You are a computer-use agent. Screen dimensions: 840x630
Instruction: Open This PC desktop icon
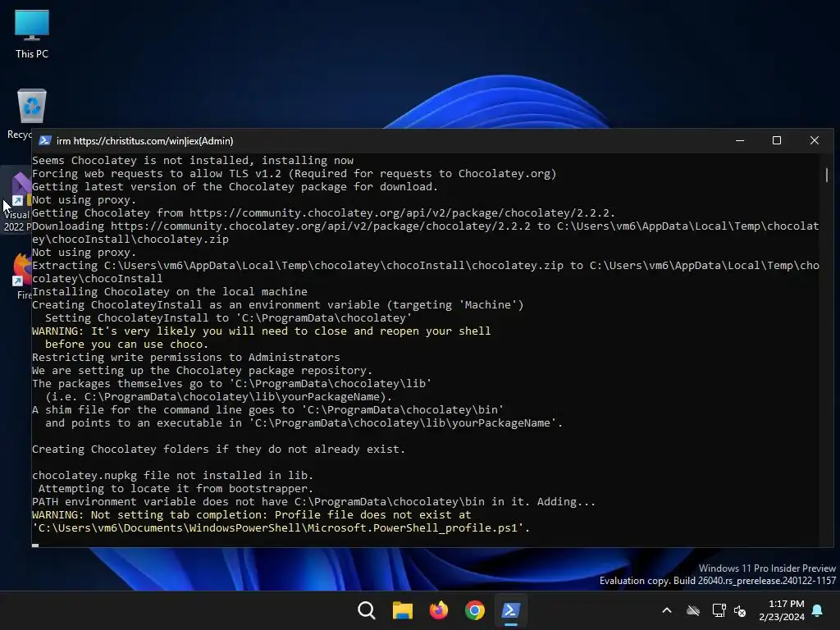click(x=32, y=33)
